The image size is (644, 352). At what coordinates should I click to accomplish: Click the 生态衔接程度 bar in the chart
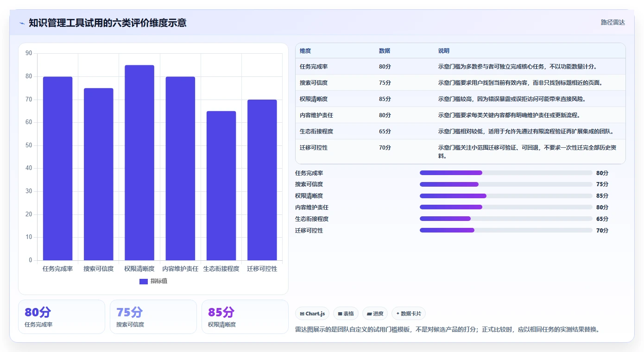coord(221,186)
